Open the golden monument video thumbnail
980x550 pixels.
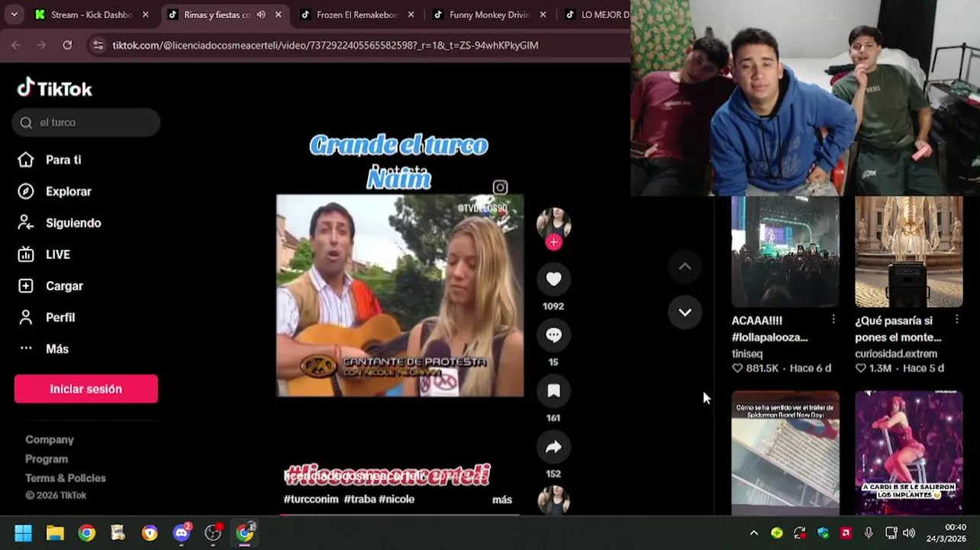coord(909,252)
